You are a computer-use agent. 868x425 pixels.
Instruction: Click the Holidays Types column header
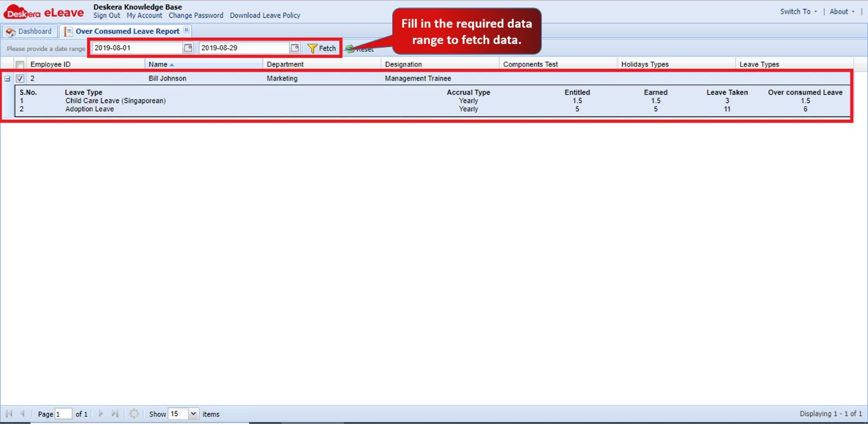click(676, 64)
